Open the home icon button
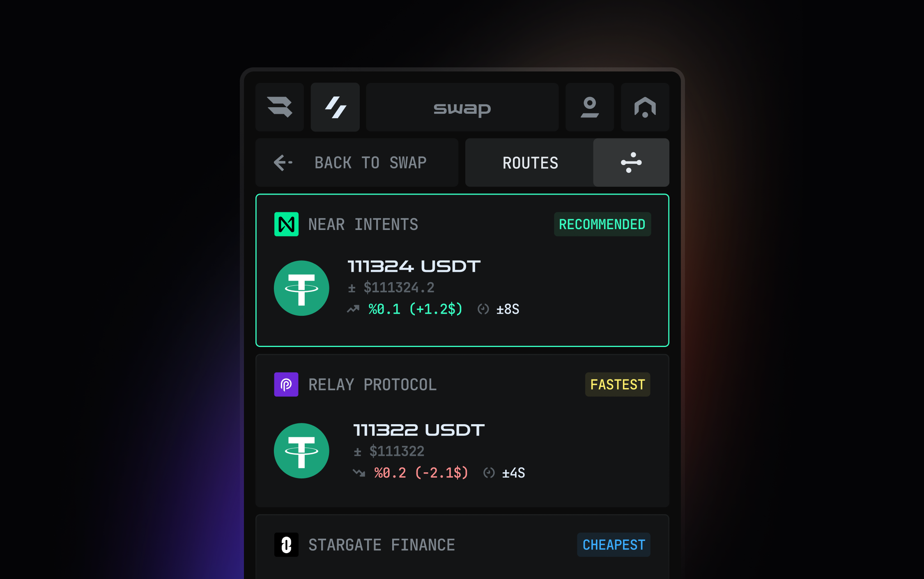This screenshot has width=924, height=579. [x=645, y=107]
